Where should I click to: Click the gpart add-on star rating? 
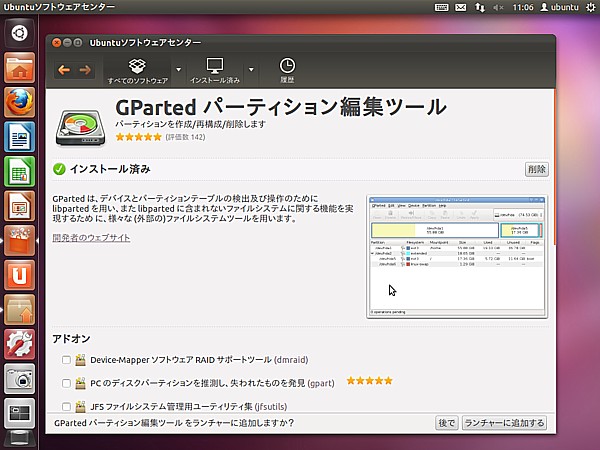tap(369, 381)
